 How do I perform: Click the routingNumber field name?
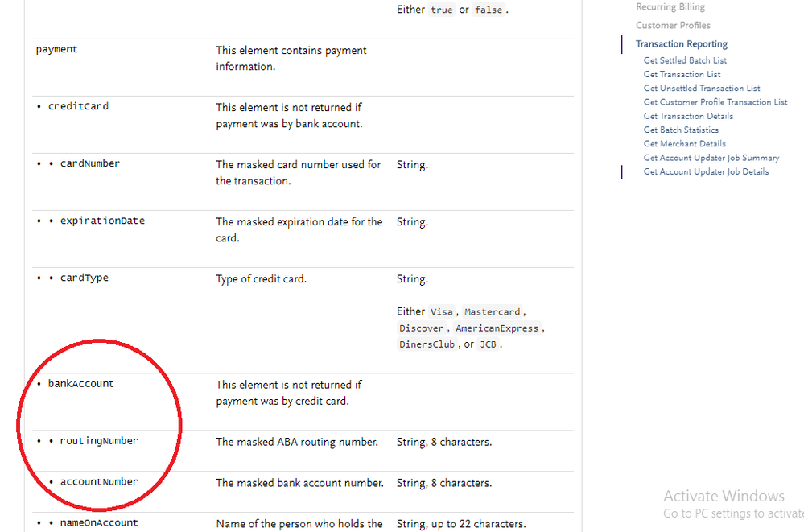[x=98, y=441]
